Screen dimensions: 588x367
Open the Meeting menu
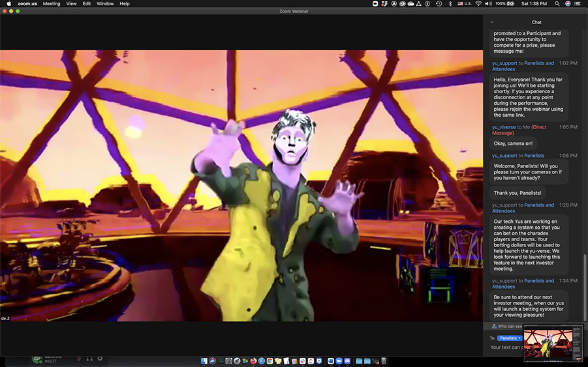point(52,4)
